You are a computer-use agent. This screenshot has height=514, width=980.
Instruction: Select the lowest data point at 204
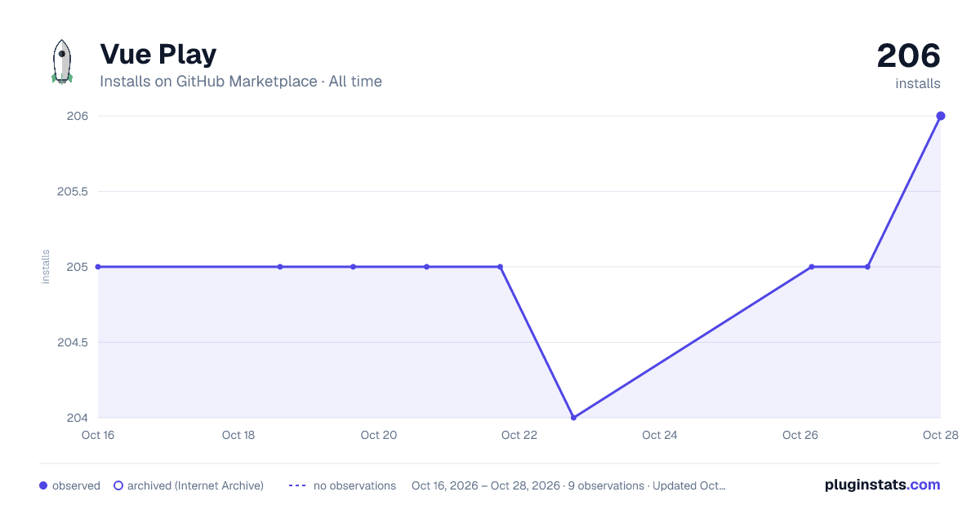(573, 418)
